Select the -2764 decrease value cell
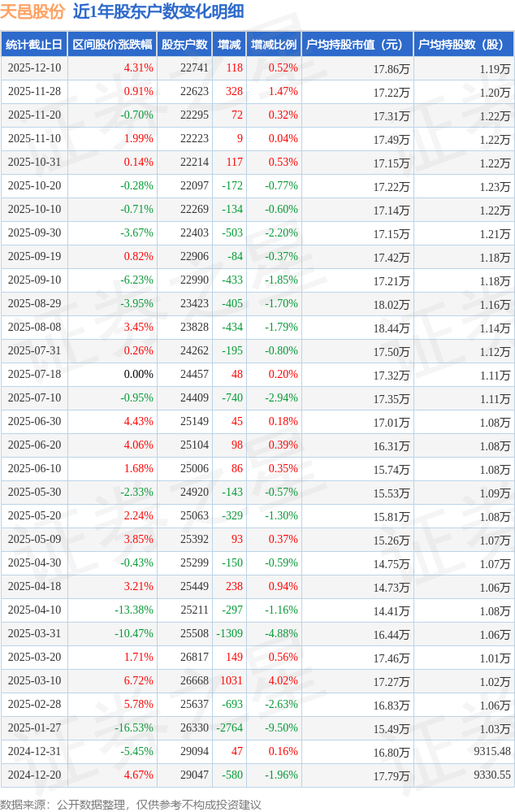The height and width of the screenshot is (812, 515). pyautogui.click(x=227, y=728)
